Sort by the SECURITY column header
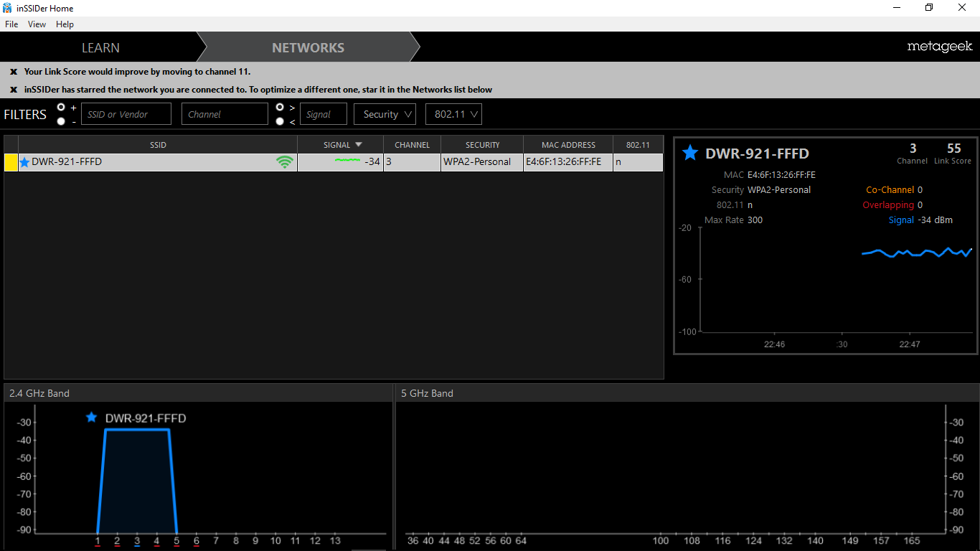The width and height of the screenshot is (980, 551). pos(482,145)
